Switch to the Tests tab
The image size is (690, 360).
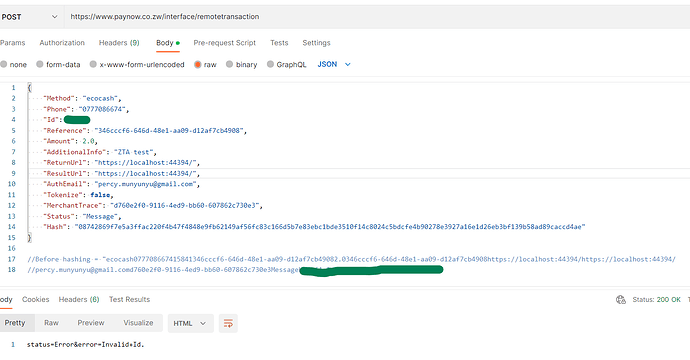[x=279, y=43]
